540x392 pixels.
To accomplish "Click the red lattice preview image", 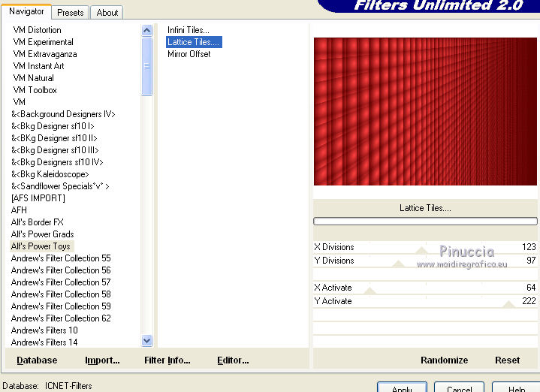I will click(425, 111).
